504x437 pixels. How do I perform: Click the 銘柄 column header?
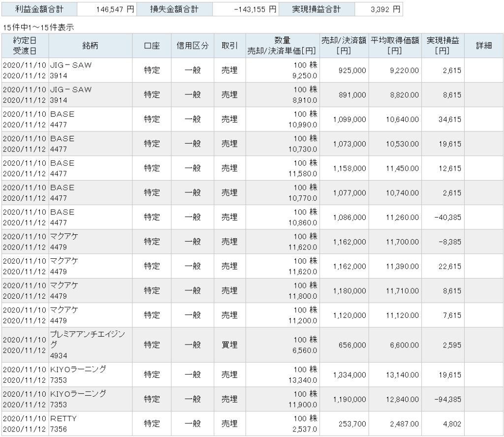91,46
